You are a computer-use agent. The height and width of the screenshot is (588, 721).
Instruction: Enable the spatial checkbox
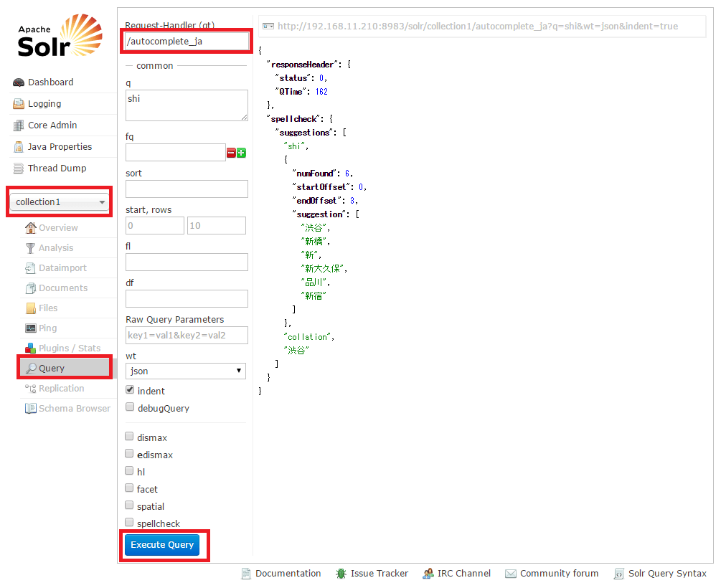pos(129,506)
